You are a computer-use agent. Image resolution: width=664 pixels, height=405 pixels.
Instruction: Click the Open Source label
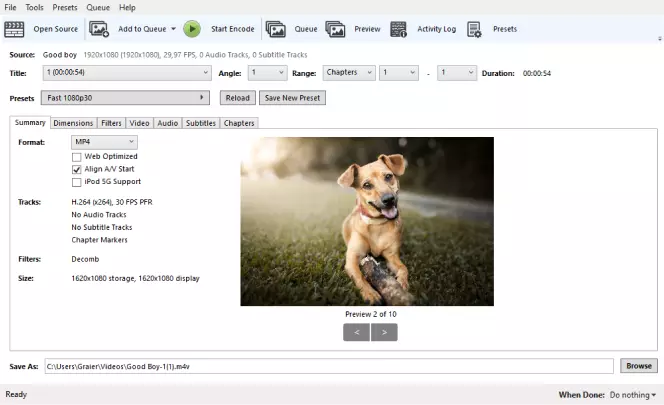(x=55, y=29)
